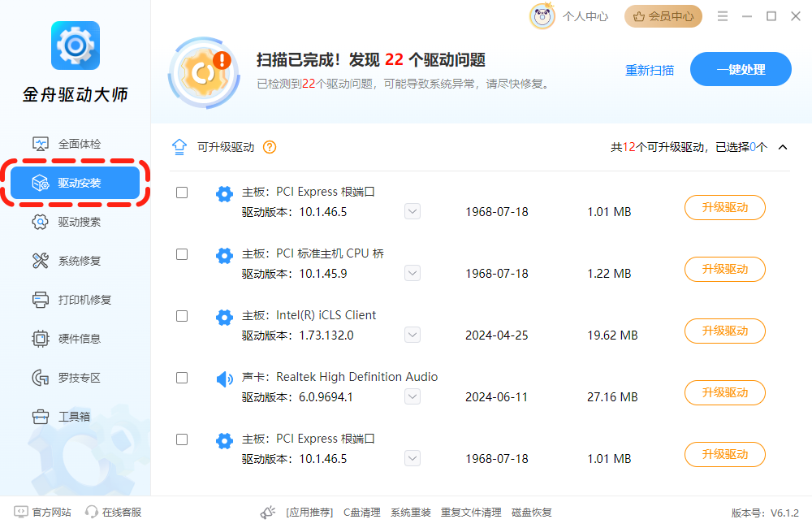Image resolution: width=812 pixels, height=528 pixels.
Task: Open the 系统重装 link
Action: pyautogui.click(x=411, y=513)
